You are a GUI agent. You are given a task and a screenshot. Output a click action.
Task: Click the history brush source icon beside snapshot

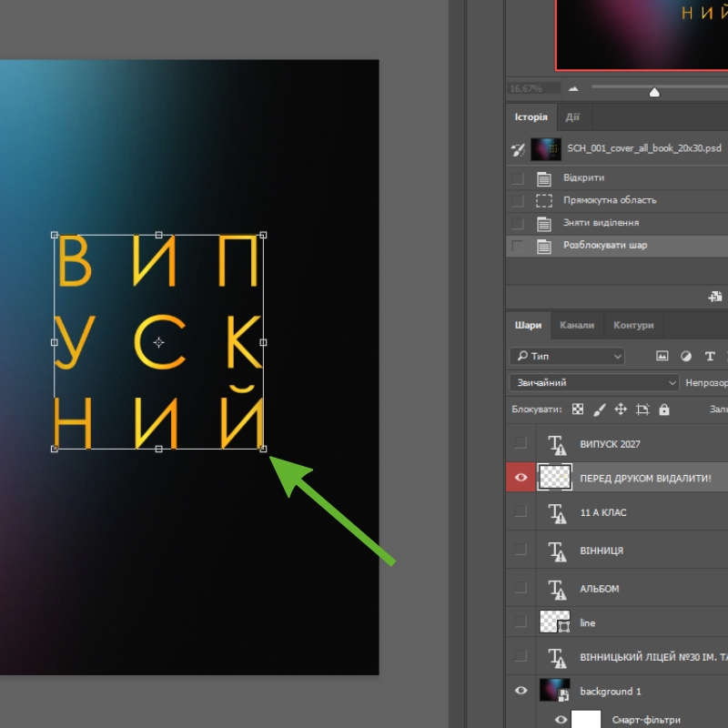(x=518, y=149)
